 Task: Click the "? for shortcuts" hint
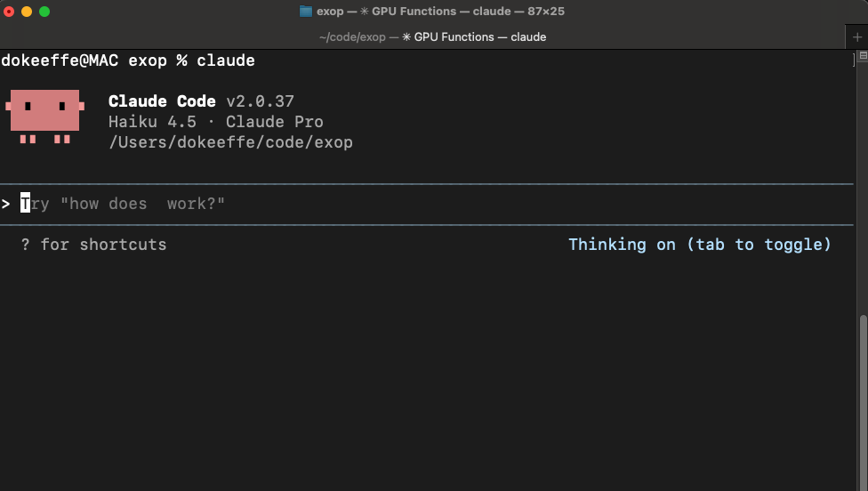point(93,245)
